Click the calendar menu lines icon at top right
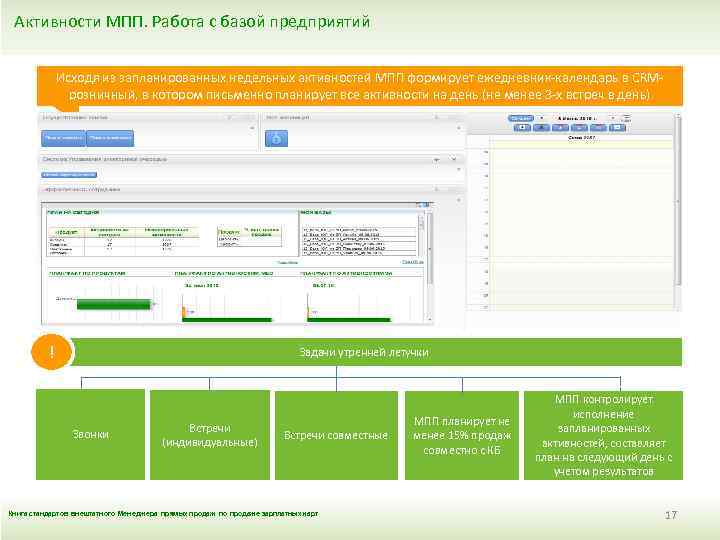The height and width of the screenshot is (540, 720). (627, 118)
